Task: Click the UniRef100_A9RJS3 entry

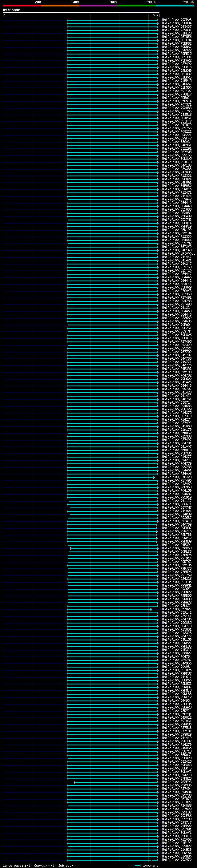Action: 176,568
